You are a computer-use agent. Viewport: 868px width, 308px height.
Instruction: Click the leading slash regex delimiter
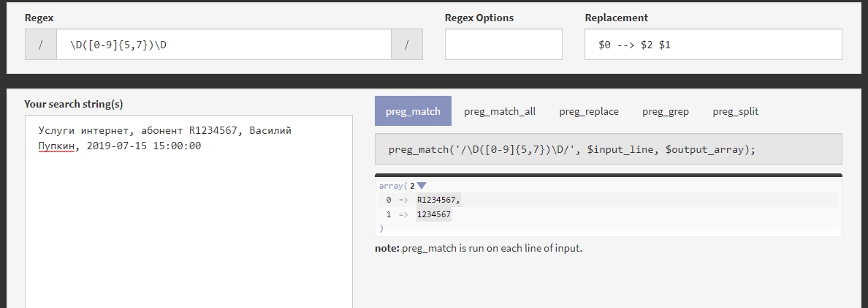click(41, 45)
